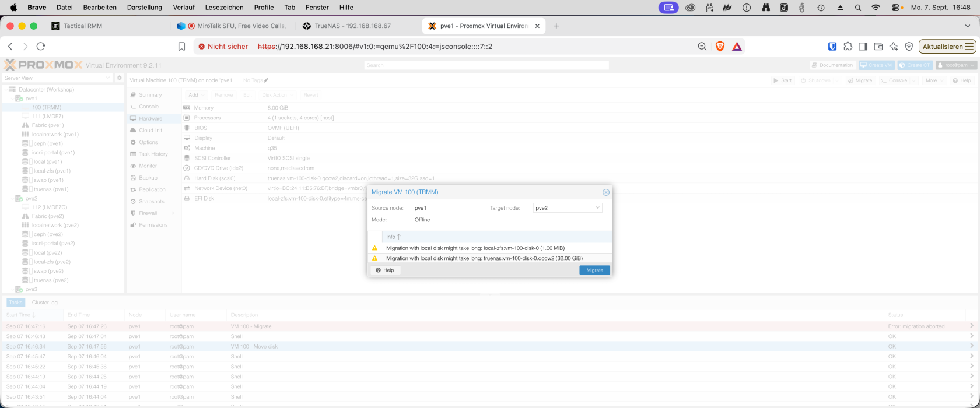Expand the tab list chevron
The height and width of the screenshot is (408, 980).
(968, 26)
